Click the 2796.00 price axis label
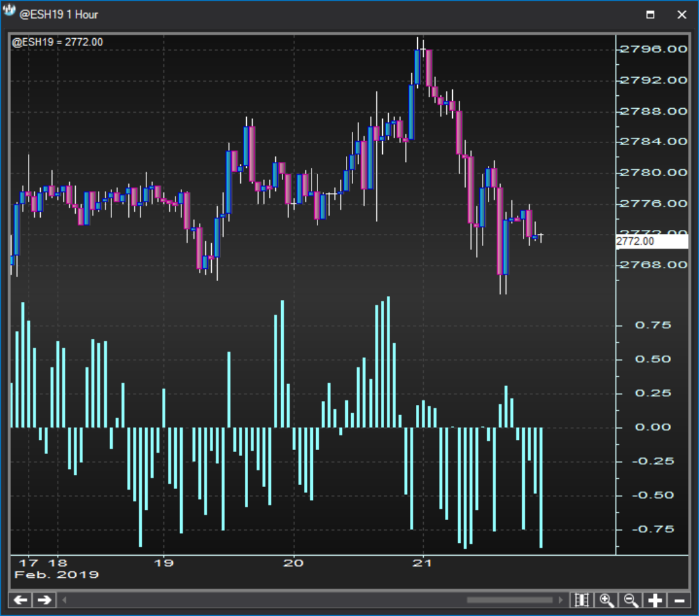The width and height of the screenshot is (699, 616). (654, 49)
